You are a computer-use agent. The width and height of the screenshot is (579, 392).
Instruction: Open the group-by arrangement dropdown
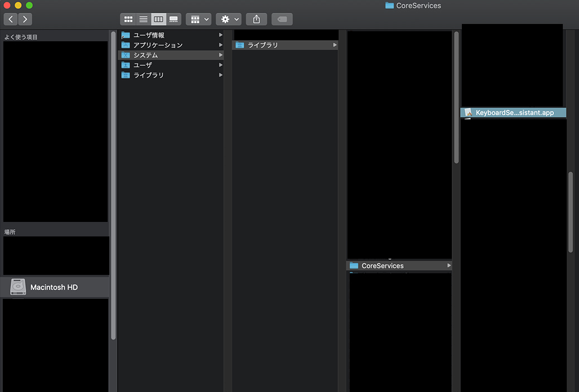point(199,19)
